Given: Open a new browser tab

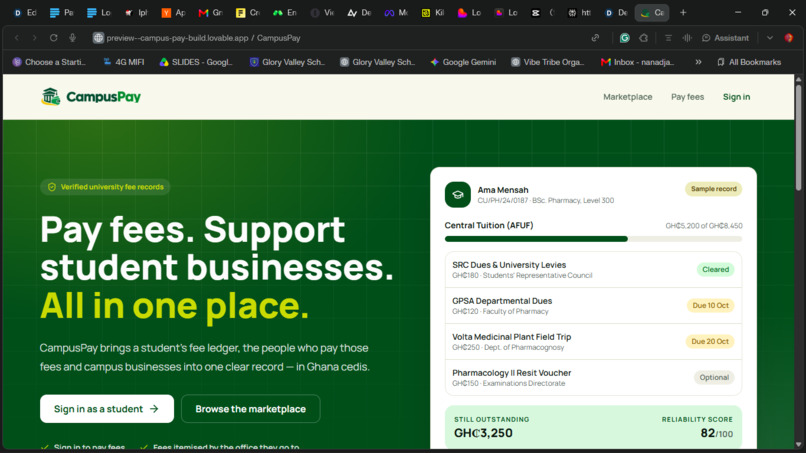Looking at the screenshot, I should (683, 13).
